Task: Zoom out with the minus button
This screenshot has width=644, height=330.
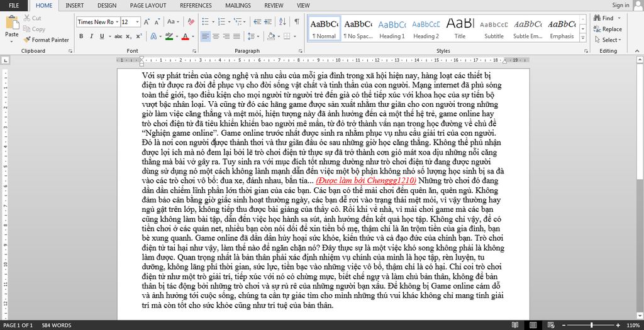Action: pyautogui.click(x=564, y=325)
